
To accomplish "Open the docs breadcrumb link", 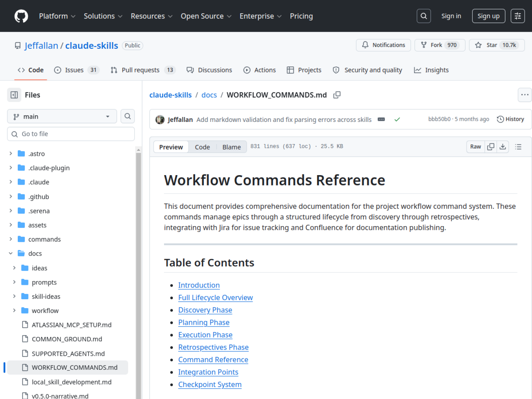I will pyautogui.click(x=209, y=95).
